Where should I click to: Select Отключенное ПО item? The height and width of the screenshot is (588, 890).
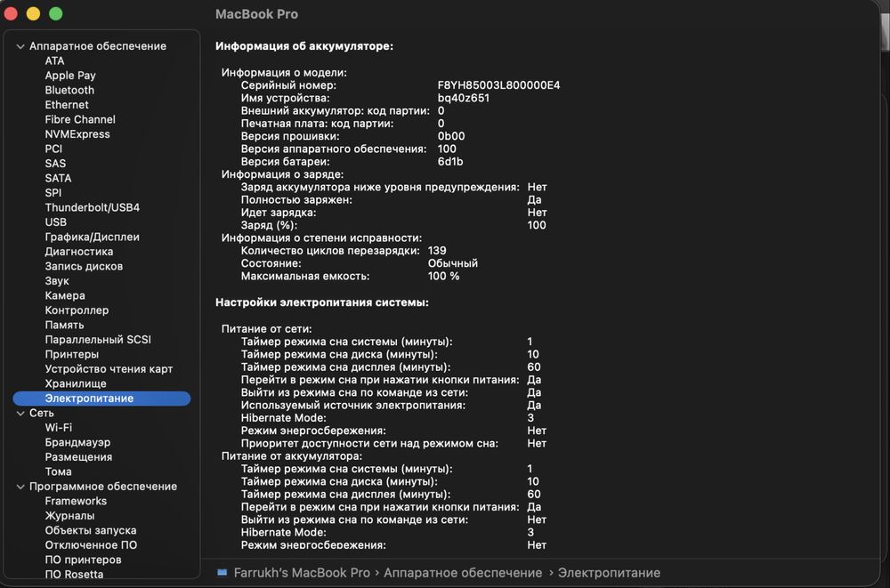[91, 545]
